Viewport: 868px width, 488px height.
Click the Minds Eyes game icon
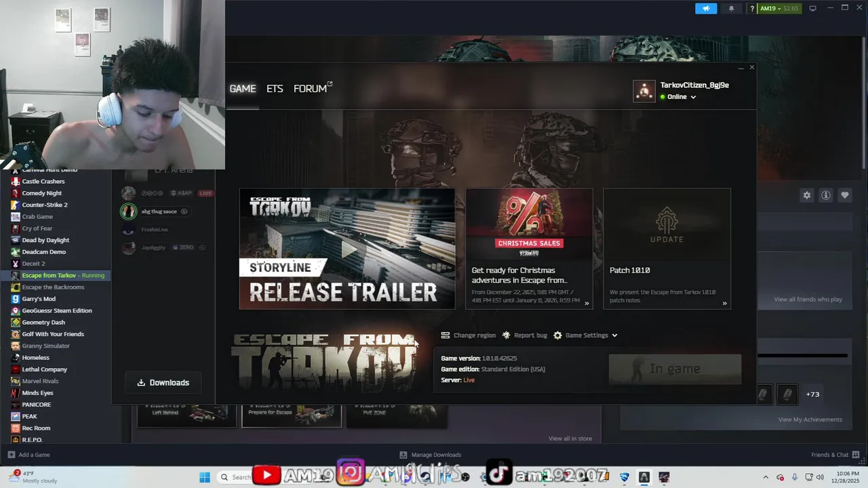click(x=16, y=393)
